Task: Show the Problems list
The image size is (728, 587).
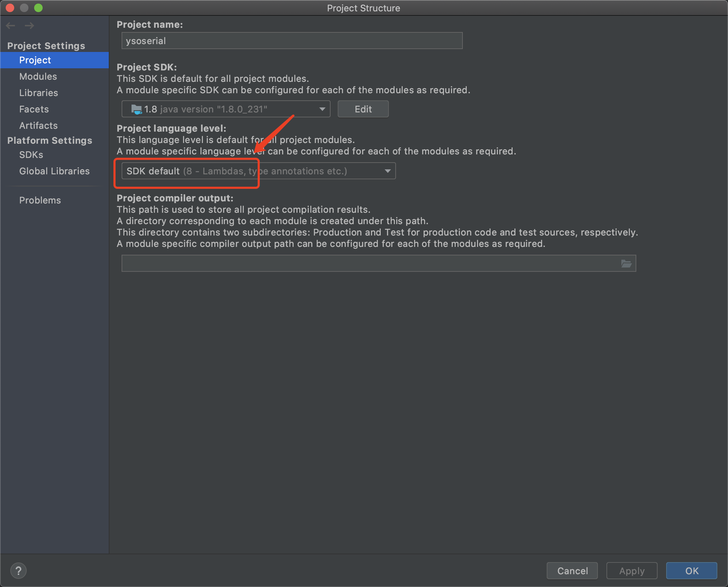Action: [40, 200]
